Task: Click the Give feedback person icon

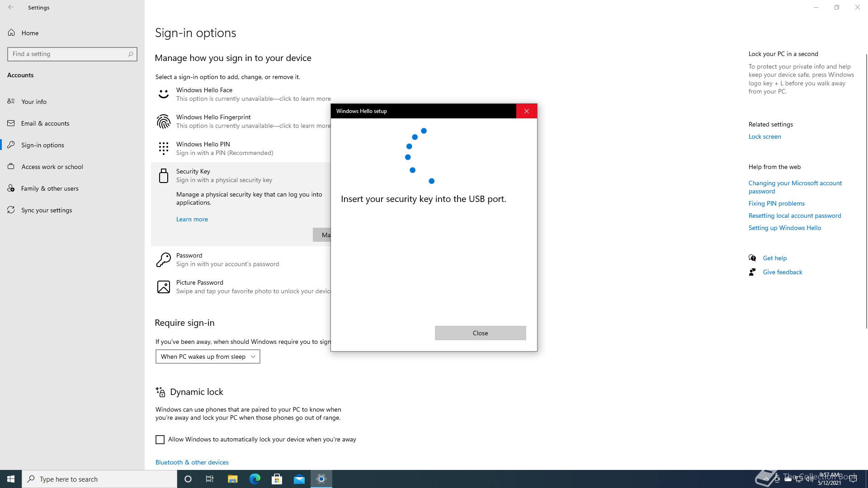Action: 752,272
